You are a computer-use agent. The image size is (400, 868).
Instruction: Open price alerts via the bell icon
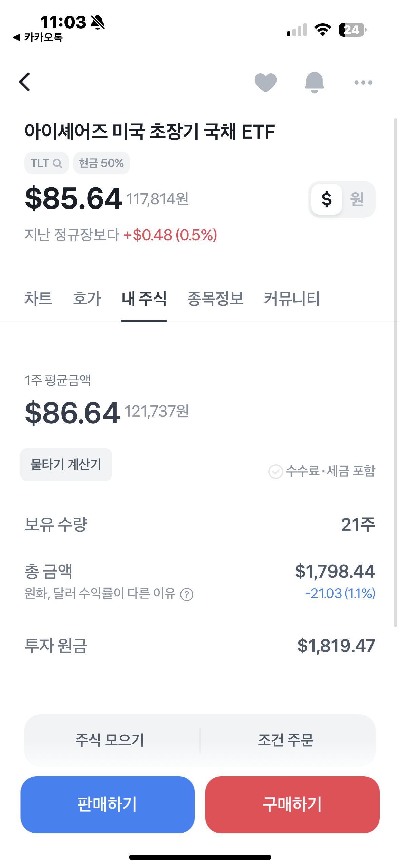point(315,83)
